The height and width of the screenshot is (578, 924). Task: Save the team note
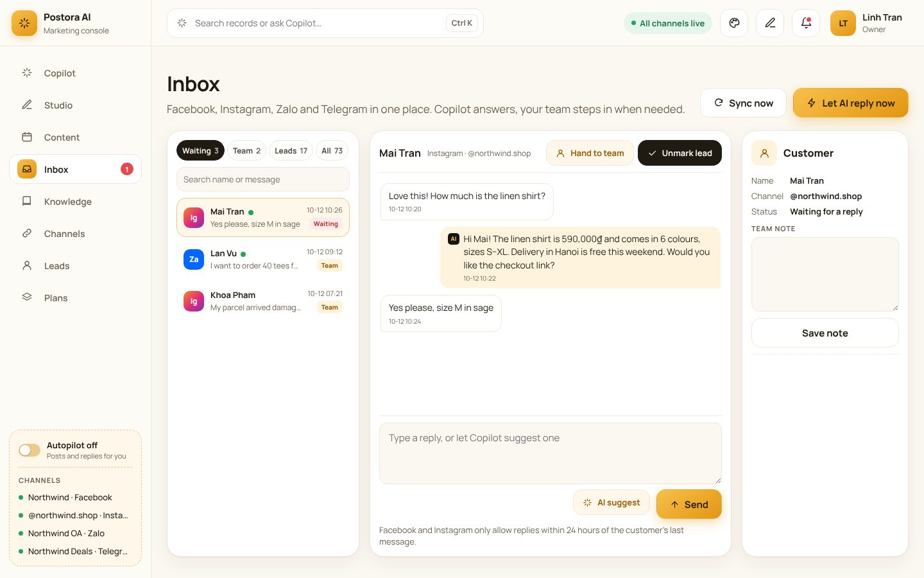[x=825, y=333]
